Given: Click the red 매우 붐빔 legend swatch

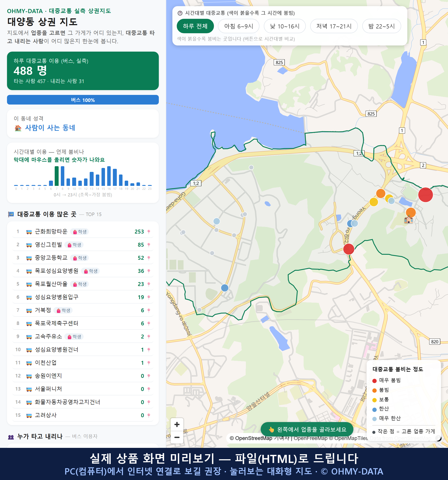Looking at the screenshot, I should tap(374, 381).
